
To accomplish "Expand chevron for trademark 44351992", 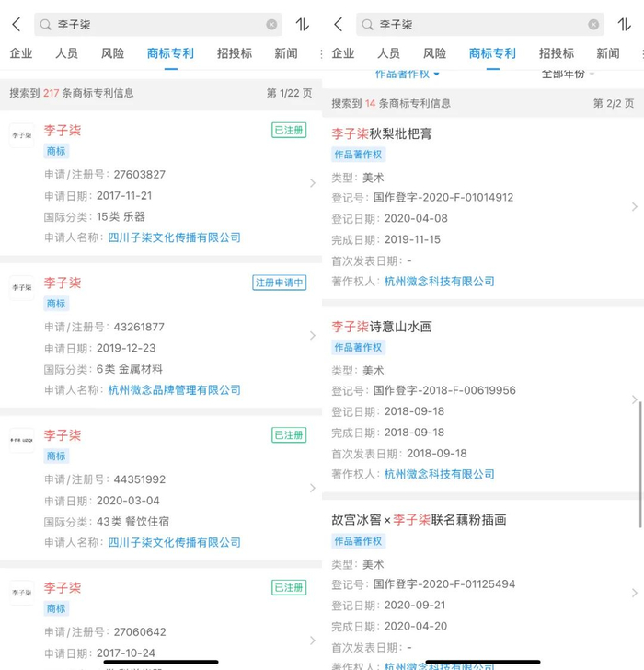I will [x=313, y=488].
